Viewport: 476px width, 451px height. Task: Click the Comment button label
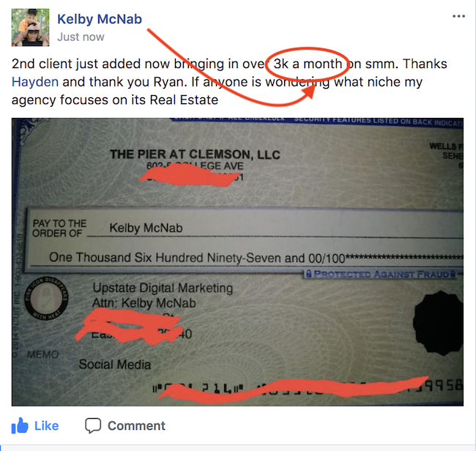coord(136,425)
